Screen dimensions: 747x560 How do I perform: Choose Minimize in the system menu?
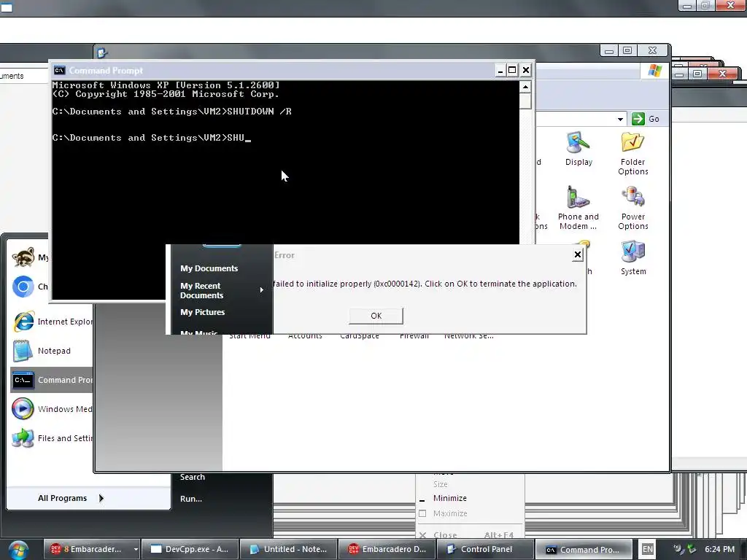click(449, 498)
